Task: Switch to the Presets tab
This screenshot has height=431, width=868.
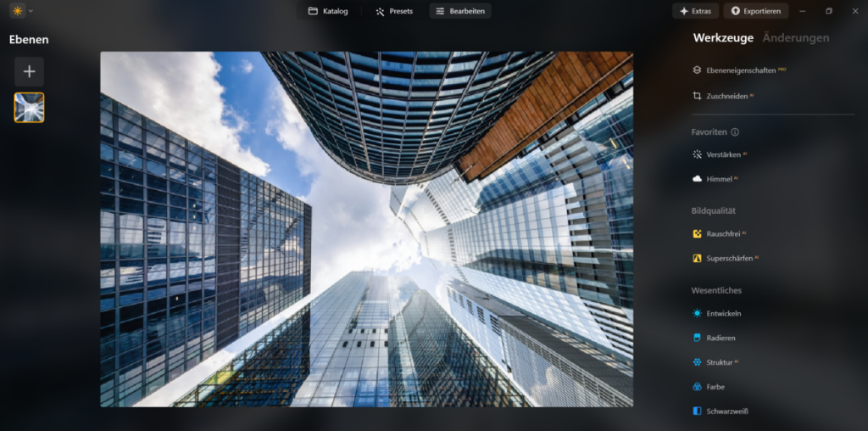Action: pyautogui.click(x=394, y=11)
